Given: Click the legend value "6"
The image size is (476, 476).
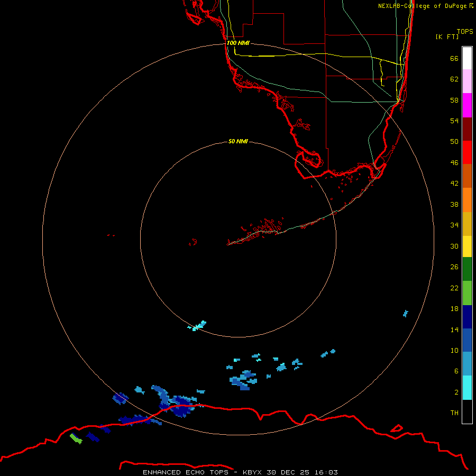Looking at the screenshot, I should click(456, 371).
